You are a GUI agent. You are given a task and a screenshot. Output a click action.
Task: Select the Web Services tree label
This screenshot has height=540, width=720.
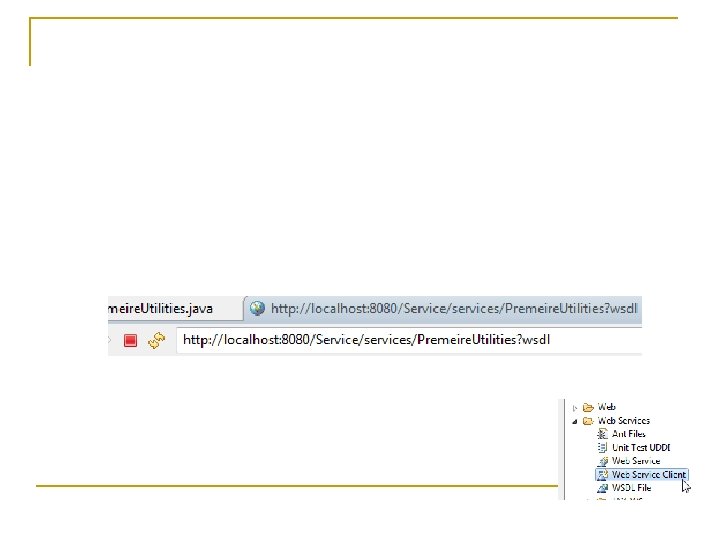[624, 420]
